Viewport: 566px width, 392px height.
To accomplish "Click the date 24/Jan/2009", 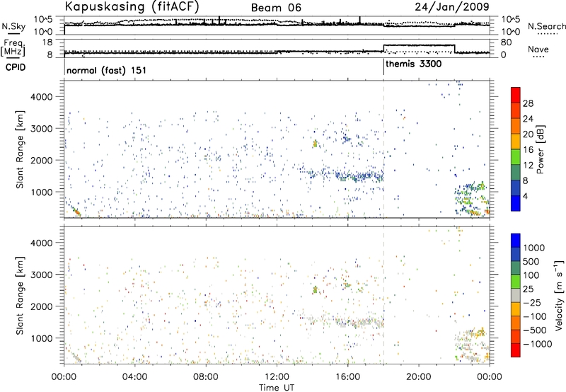I will (452, 6).
